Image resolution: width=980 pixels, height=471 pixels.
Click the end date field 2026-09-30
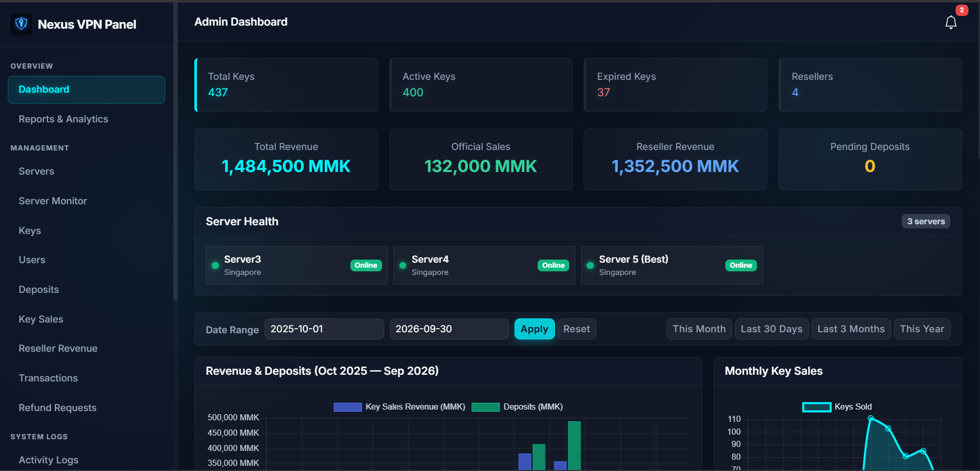[x=449, y=329]
